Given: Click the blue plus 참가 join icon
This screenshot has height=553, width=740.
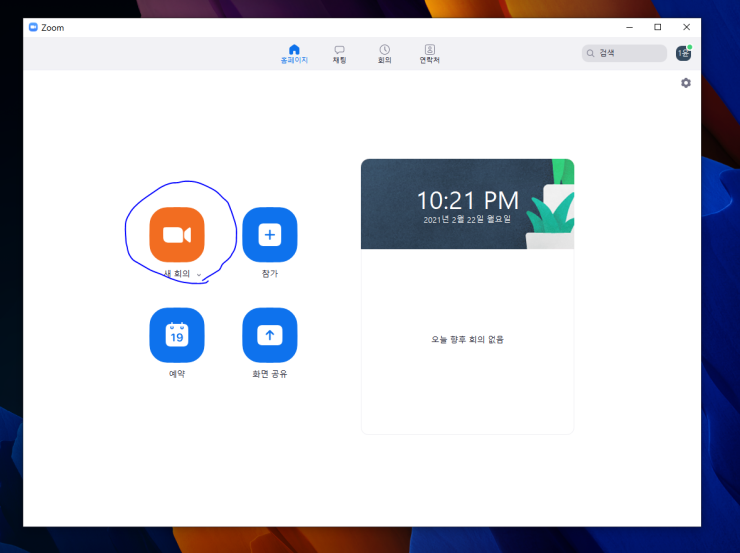Looking at the screenshot, I should coord(269,235).
